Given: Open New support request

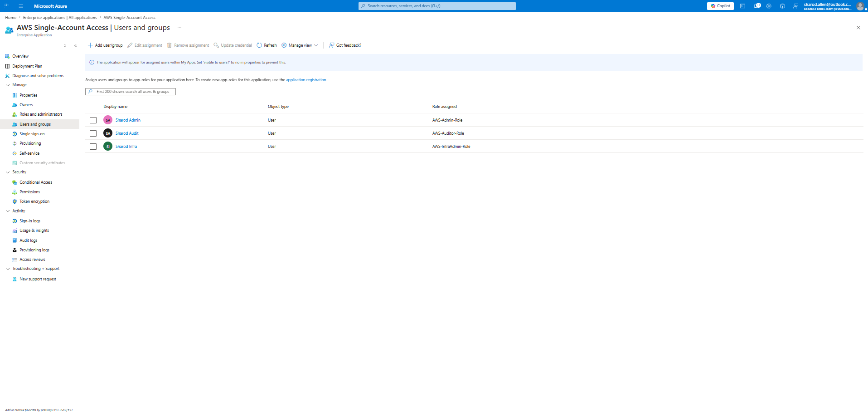Looking at the screenshot, I should click(x=38, y=279).
